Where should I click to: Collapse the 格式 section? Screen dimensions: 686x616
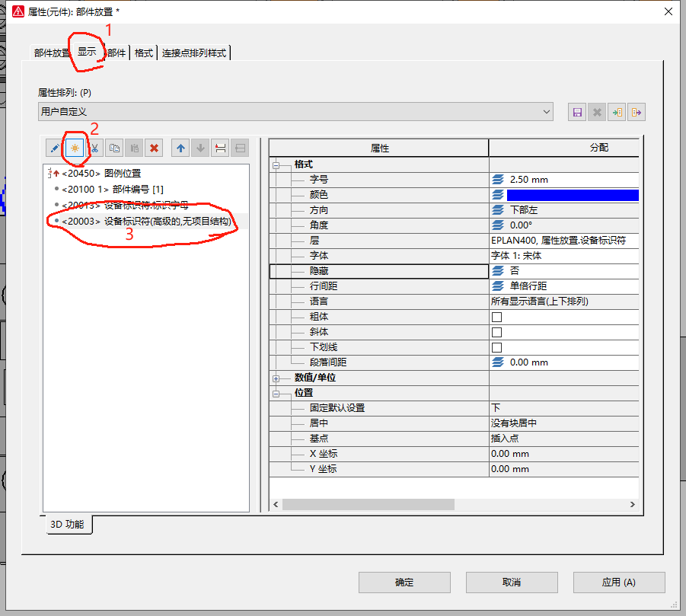pos(276,164)
